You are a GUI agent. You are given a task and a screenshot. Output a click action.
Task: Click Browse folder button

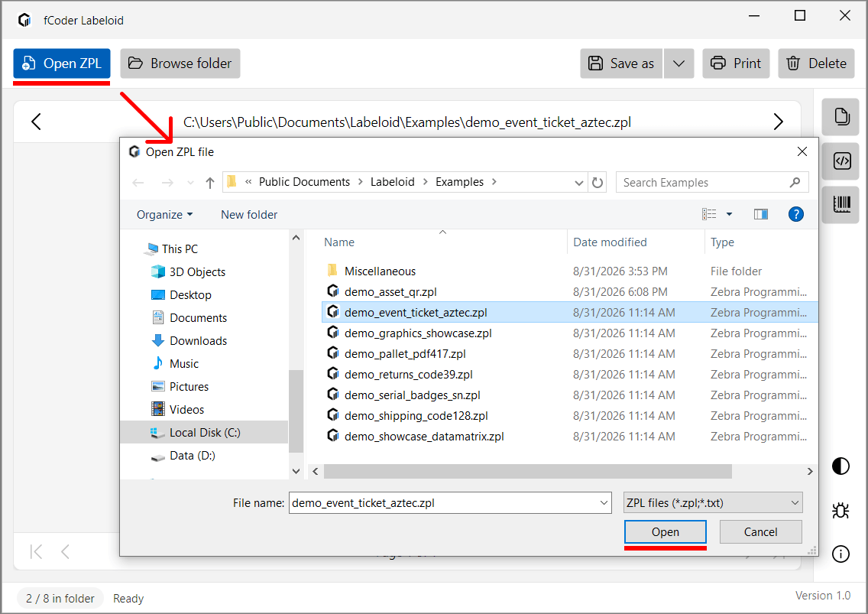pos(180,63)
